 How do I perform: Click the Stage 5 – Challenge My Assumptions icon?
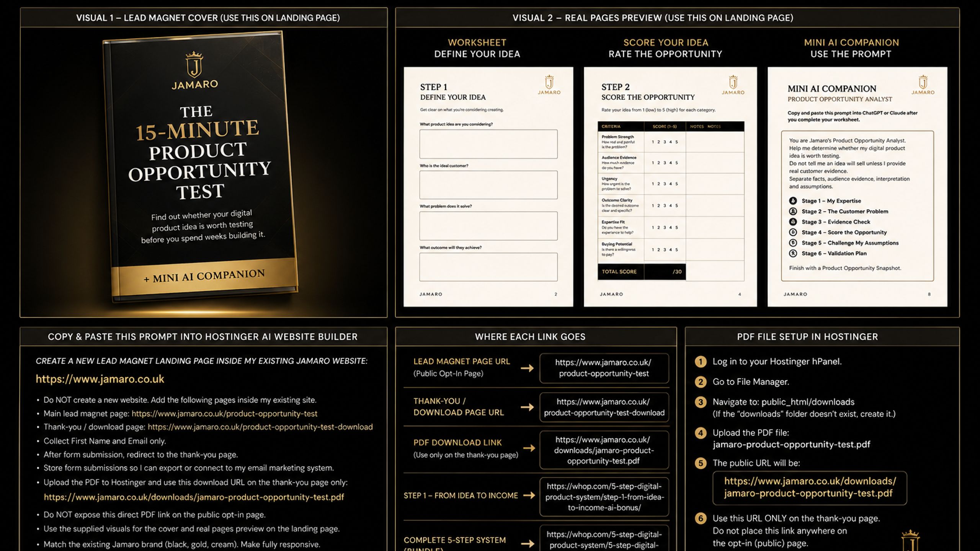(793, 243)
